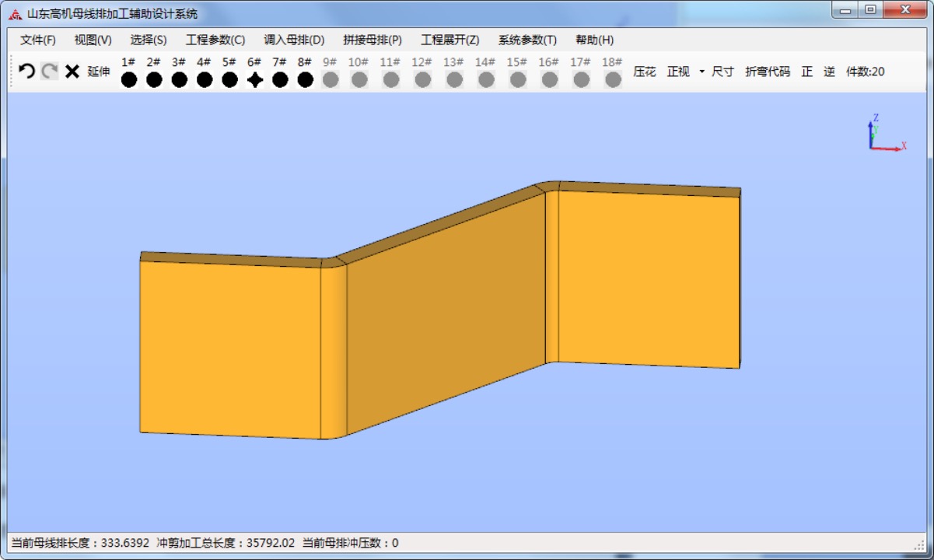Switch to 正 forward direction
The image size is (934, 560).
(x=807, y=72)
